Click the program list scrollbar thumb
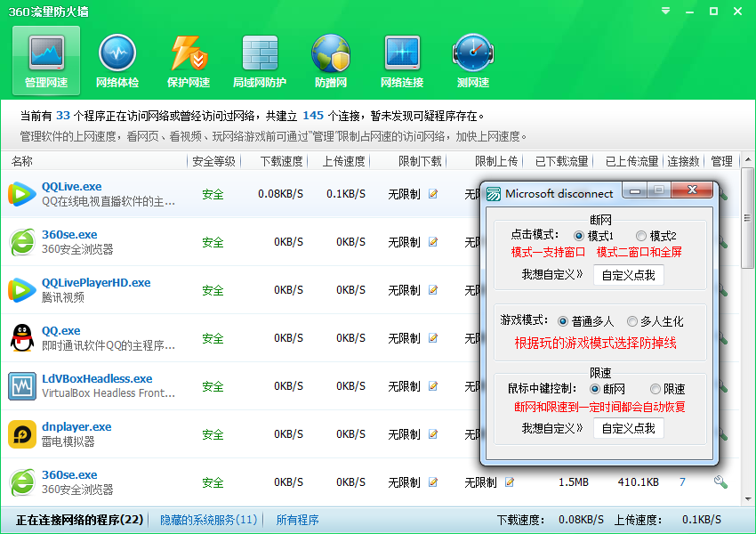756x534 pixels. [748, 217]
